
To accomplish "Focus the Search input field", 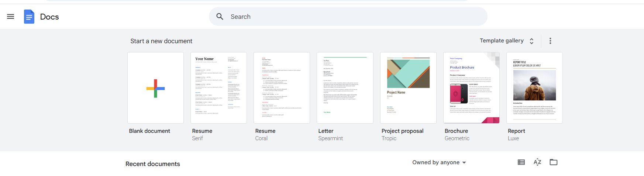I will click(x=348, y=17).
